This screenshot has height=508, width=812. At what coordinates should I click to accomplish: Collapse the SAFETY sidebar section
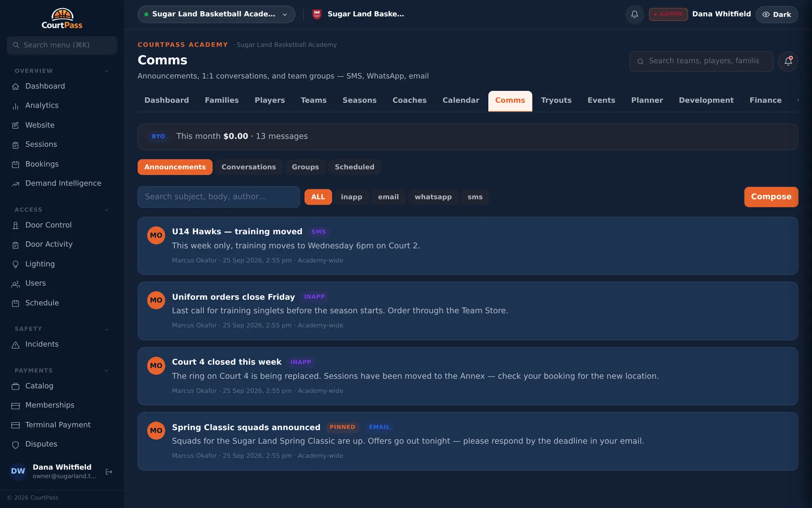107,329
